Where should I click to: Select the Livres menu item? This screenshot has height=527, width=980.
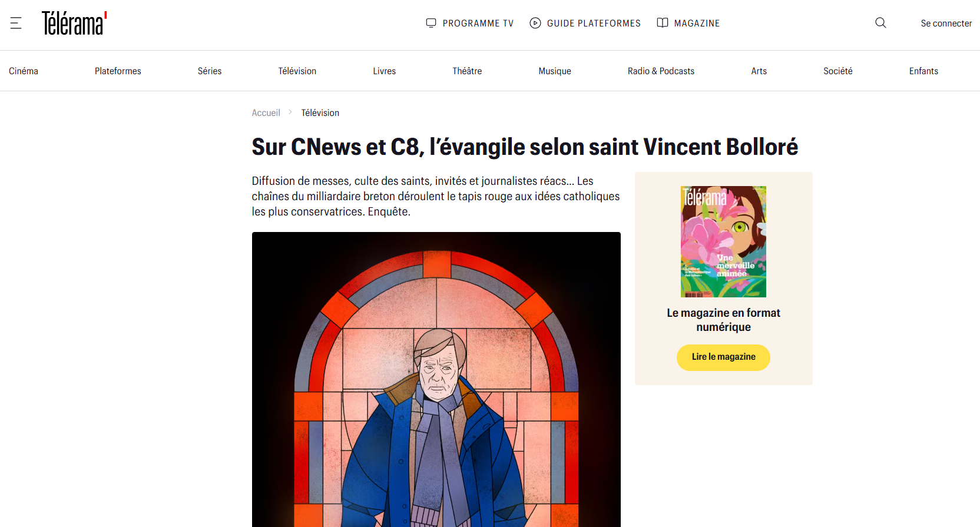click(x=385, y=71)
